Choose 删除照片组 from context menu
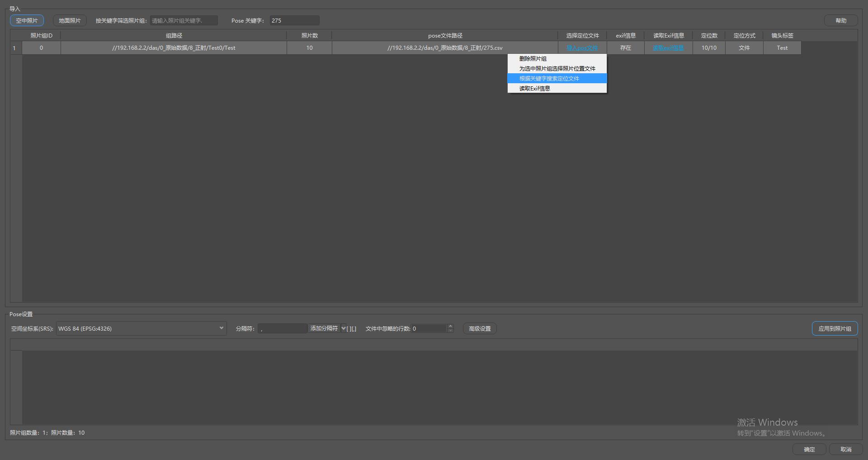This screenshot has height=460, width=868. [x=557, y=59]
